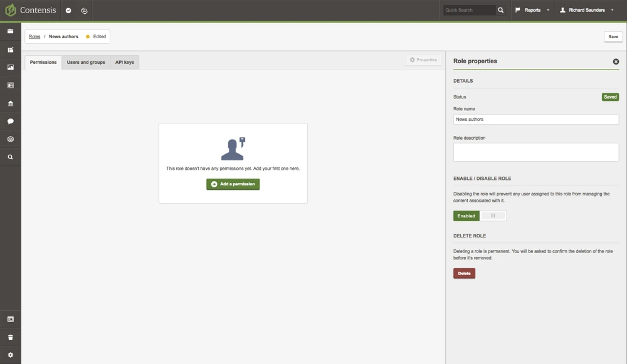The height and width of the screenshot is (364, 627).
Task: Open the bank building icon in sidebar
Action: [10, 103]
